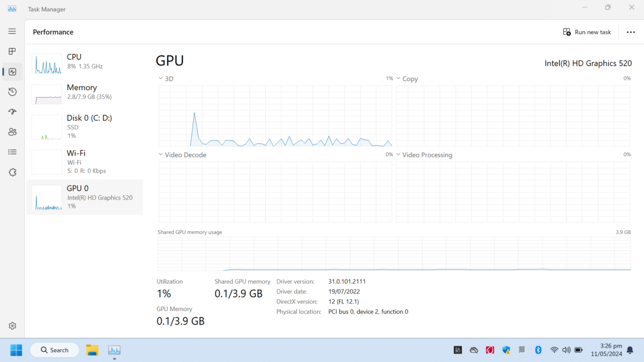644x362 pixels.
Task: Open the Startup apps page icon
Action: [x=12, y=112]
